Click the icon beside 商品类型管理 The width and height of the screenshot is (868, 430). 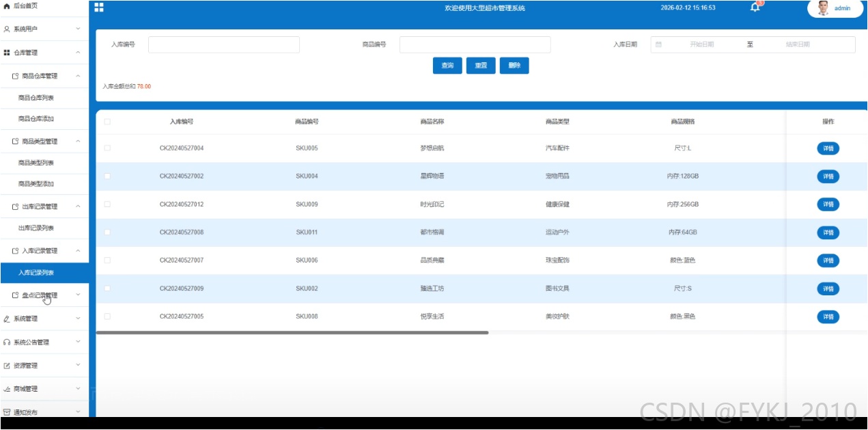pyautogui.click(x=15, y=142)
